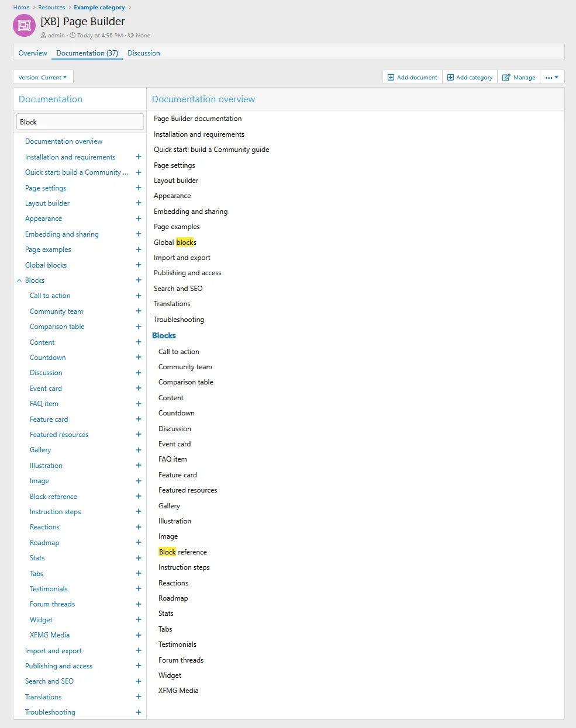Image resolution: width=576 pixels, height=728 pixels.
Task: Click the plus icon beside Embedding and sharing
Action: coord(139,234)
